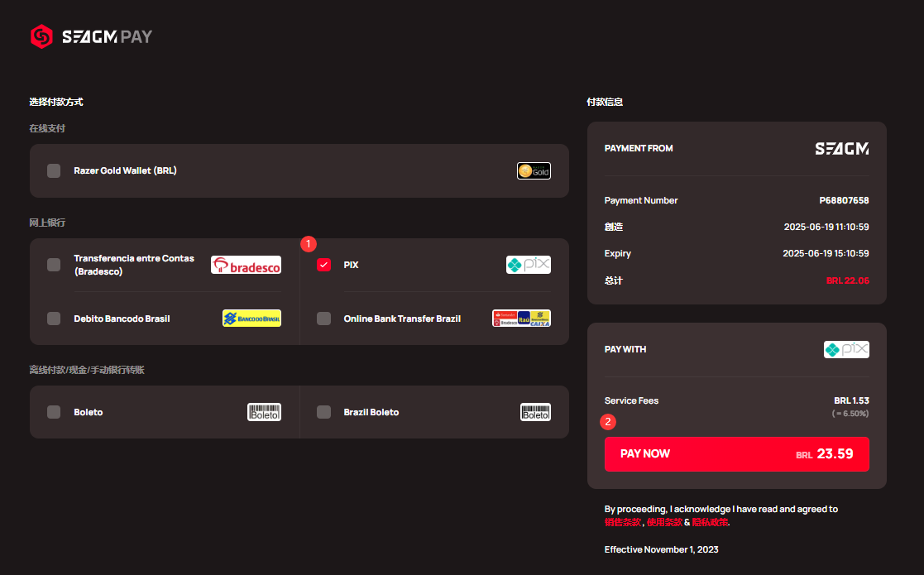Click the 'Expiry' label
Image resolution: width=924 pixels, height=575 pixels.
618,253
